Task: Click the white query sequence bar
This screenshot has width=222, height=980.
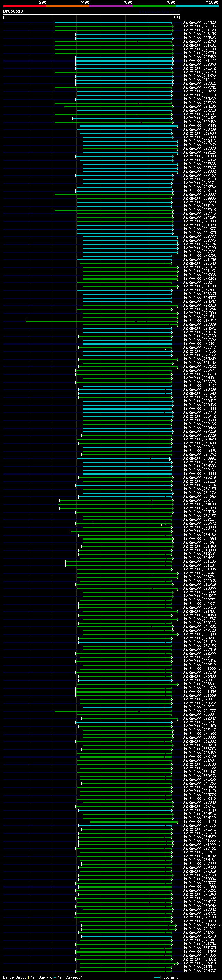Action: [92, 14]
